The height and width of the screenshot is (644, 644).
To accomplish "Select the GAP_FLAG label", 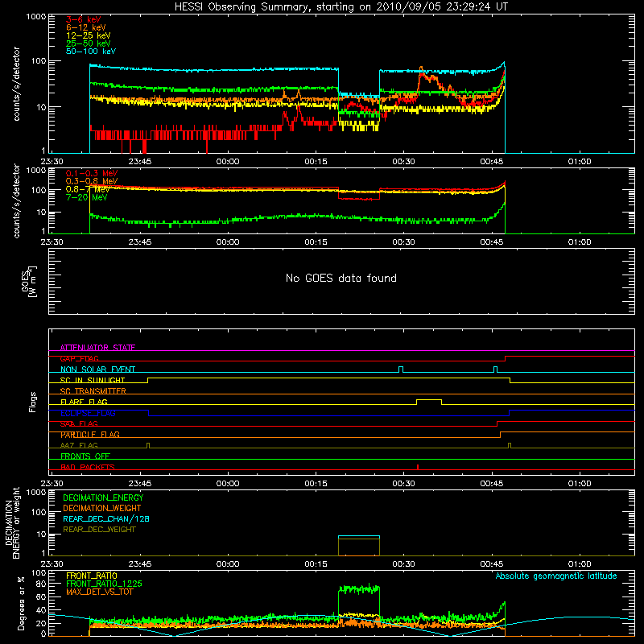I will point(79,358).
